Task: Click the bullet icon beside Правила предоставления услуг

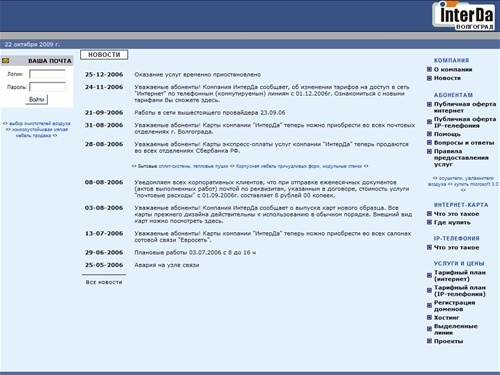Action: [429, 151]
